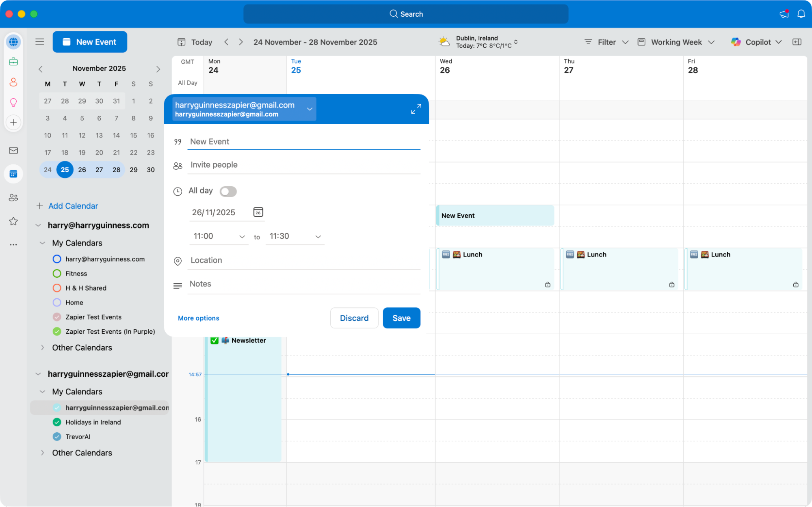Open More options in the event popup
Viewport: 812px width, 507px height.
pos(198,318)
